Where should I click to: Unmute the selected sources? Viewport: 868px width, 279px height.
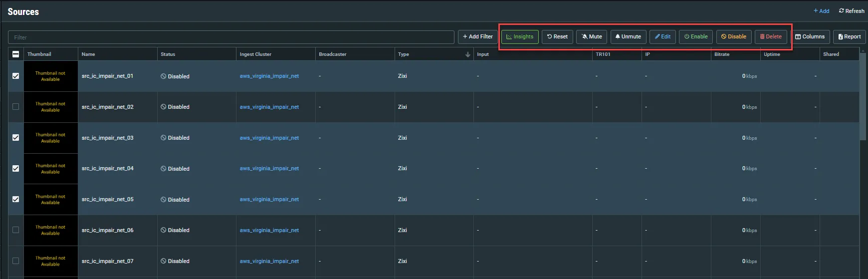[629, 36]
